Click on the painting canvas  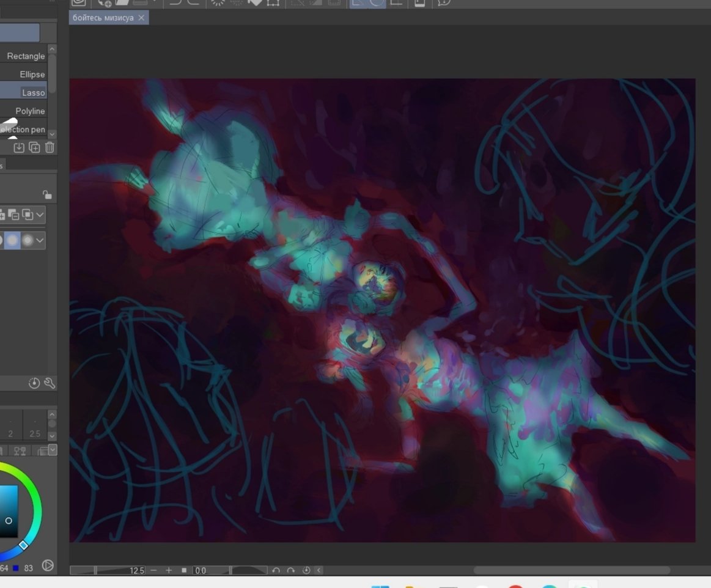(382, 310)
